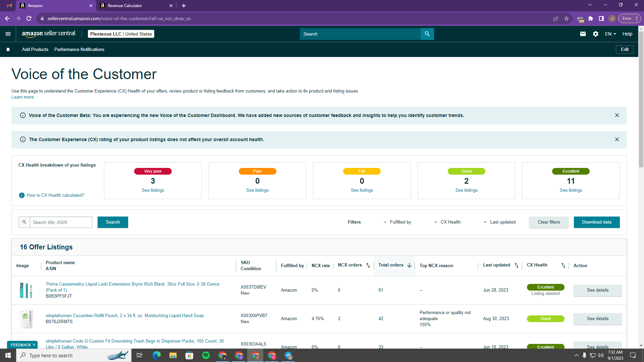Image resolution: width=644 pixels, height=362 pixels.
Task: Open the browser tab search dropdown
Action: (590, 5)
